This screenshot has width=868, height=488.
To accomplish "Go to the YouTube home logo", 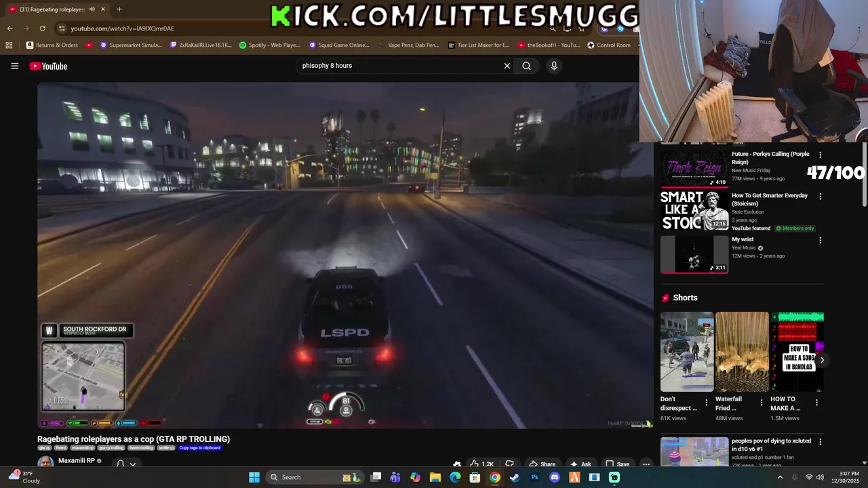I will [48, 66].
